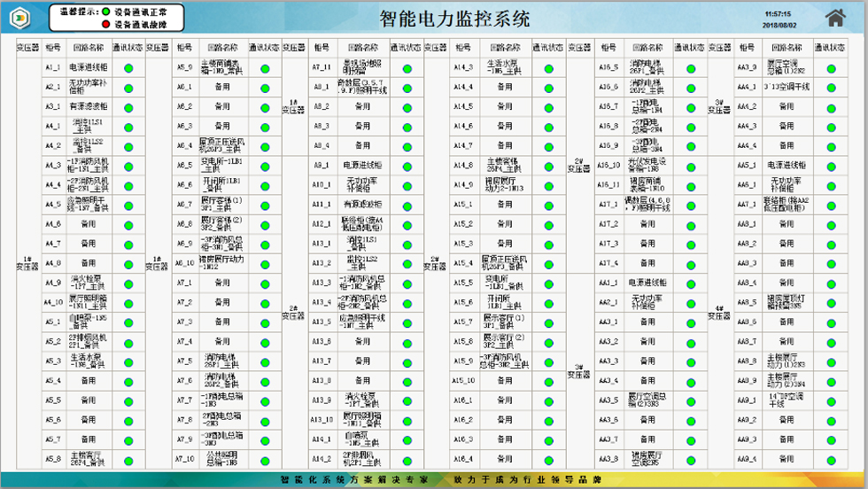The image size is (868, 489).
Task: Click the first 通讯状态 column header
Action: tap(128, 47)
